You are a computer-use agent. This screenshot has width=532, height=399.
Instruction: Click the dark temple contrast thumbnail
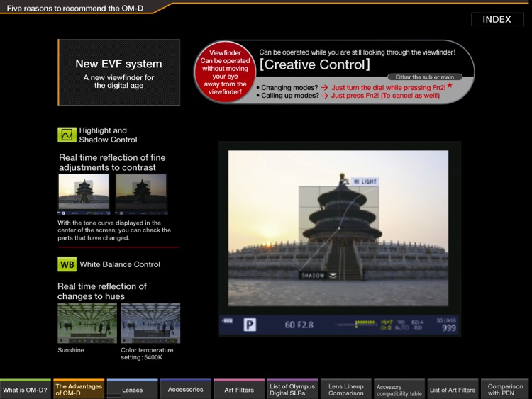[141, 194]
